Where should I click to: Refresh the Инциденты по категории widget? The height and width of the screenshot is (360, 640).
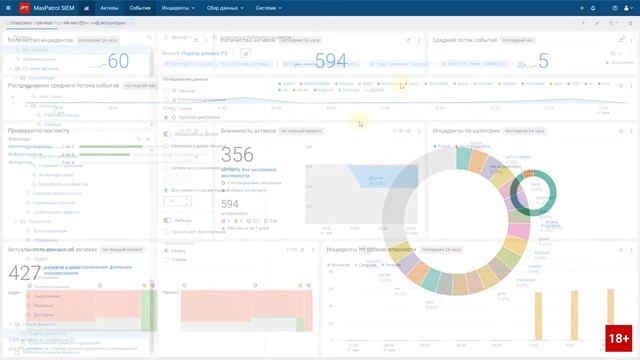[x=621, y=131]
